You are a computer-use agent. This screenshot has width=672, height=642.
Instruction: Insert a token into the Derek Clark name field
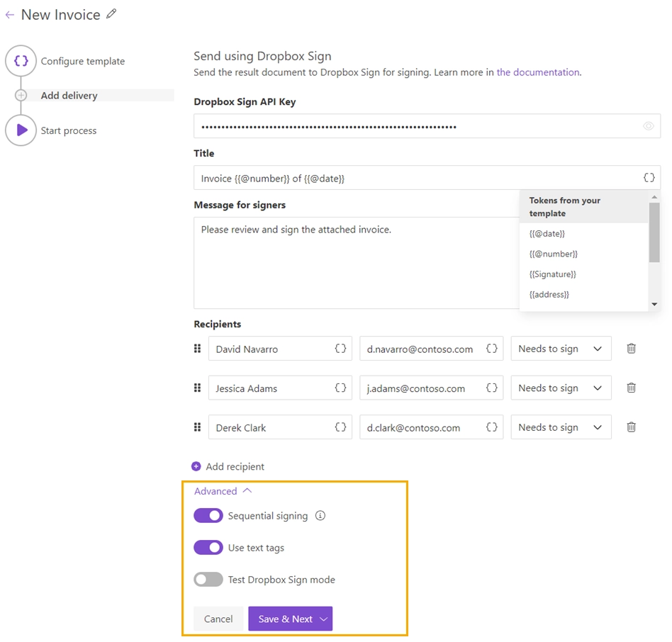(340, 427)
